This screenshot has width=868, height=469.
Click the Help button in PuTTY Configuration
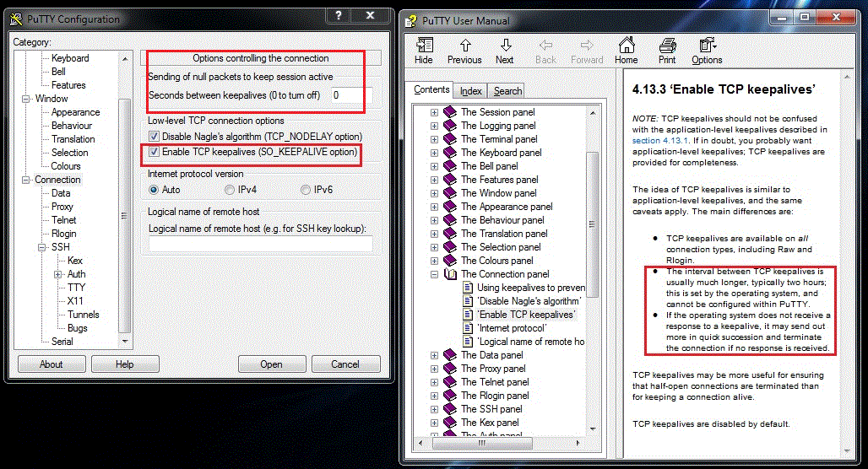coord(125,364)
